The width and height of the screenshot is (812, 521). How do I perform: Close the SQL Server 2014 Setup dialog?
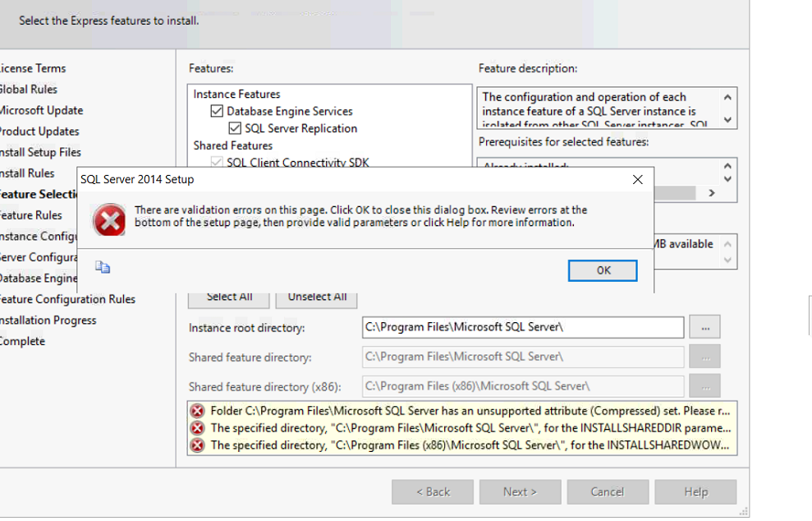click(x=637, y=179)
